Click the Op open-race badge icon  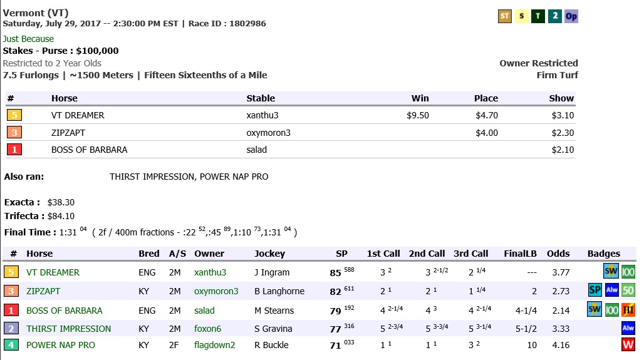click(x=571, y=16)
